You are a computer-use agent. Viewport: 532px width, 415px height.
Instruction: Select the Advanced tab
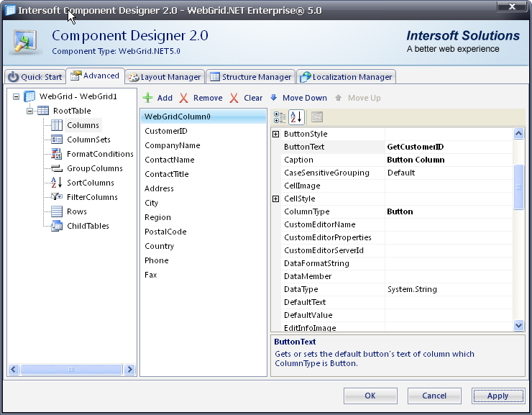pos(95,76)
